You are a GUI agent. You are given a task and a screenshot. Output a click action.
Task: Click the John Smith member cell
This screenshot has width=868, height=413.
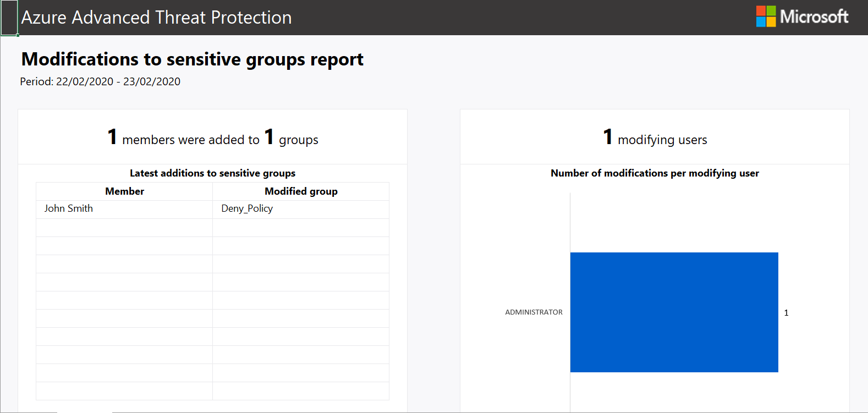point(69,208)
